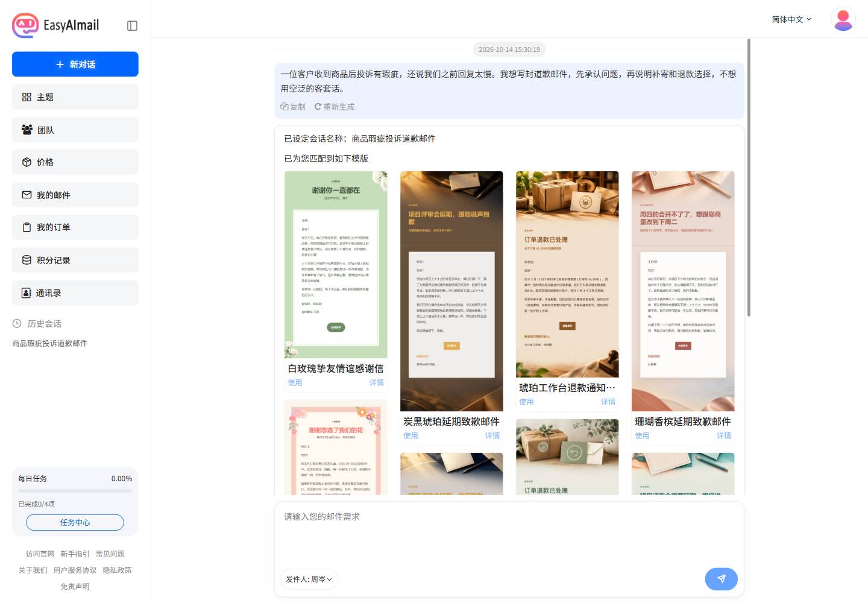Click 使用 under 白玫瑰挚友情谊感谢信
The height and width of the screenshot is (603, 868).
[x=295, y=382]
